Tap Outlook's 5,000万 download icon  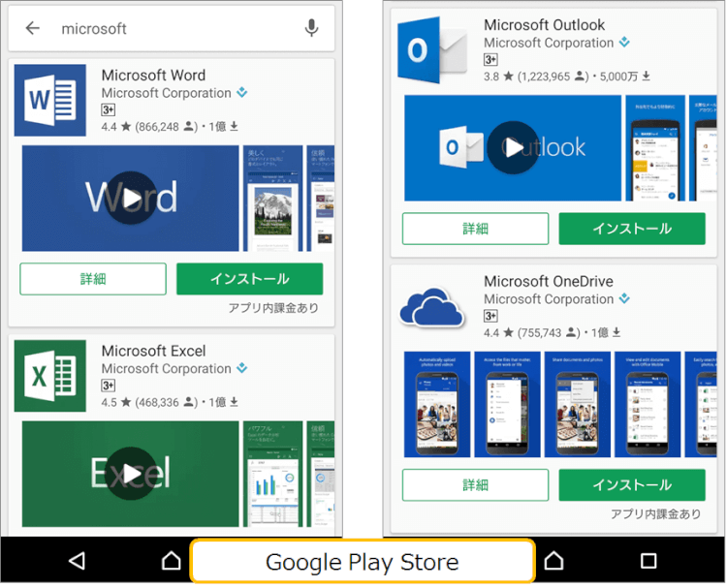tap(646, 76)
